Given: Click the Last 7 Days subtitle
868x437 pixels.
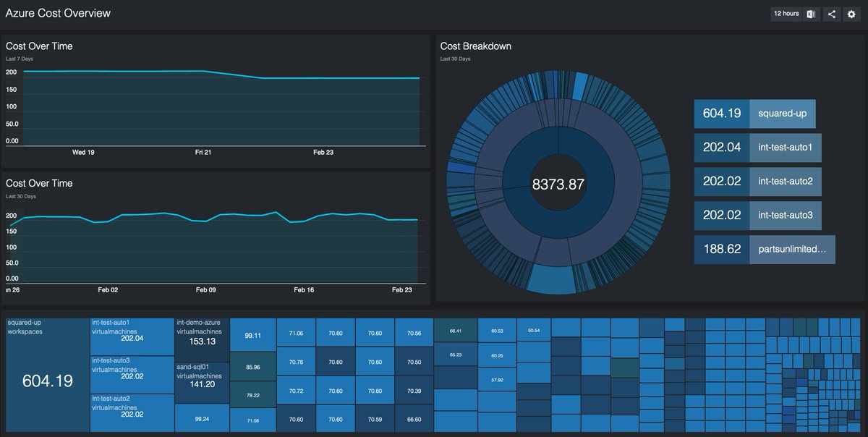Looking at the screenshot, I should point(20,59).
